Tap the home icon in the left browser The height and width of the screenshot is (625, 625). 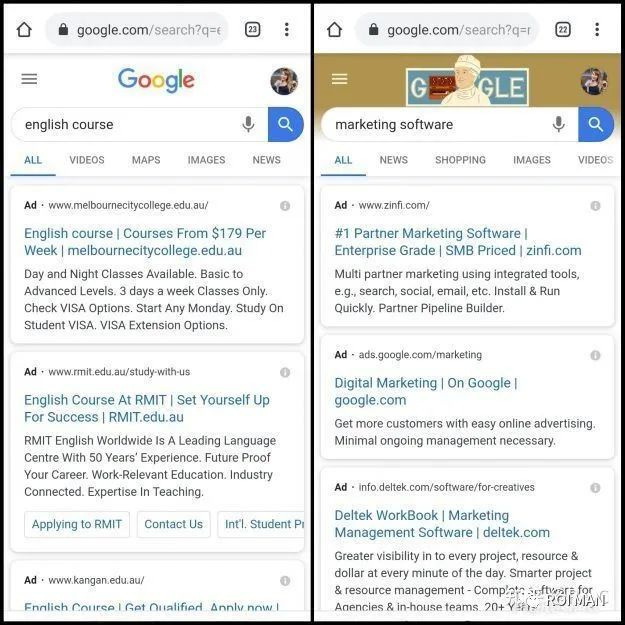pyautogui.click(x=24, y=29)
